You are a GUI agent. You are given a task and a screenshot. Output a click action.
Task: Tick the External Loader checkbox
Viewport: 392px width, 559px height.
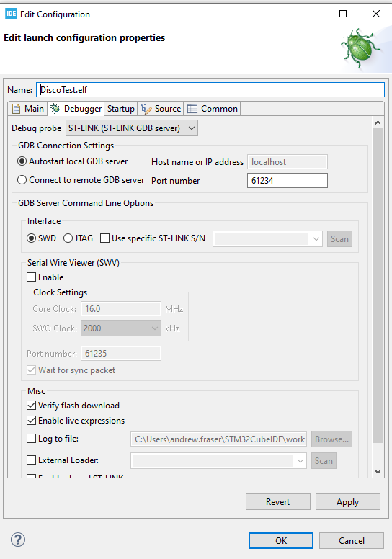32,460
